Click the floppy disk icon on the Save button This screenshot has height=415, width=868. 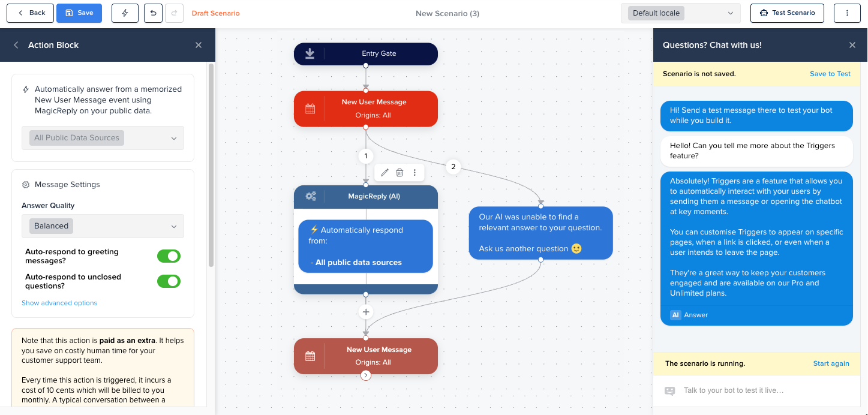click(x=68, y=13)
